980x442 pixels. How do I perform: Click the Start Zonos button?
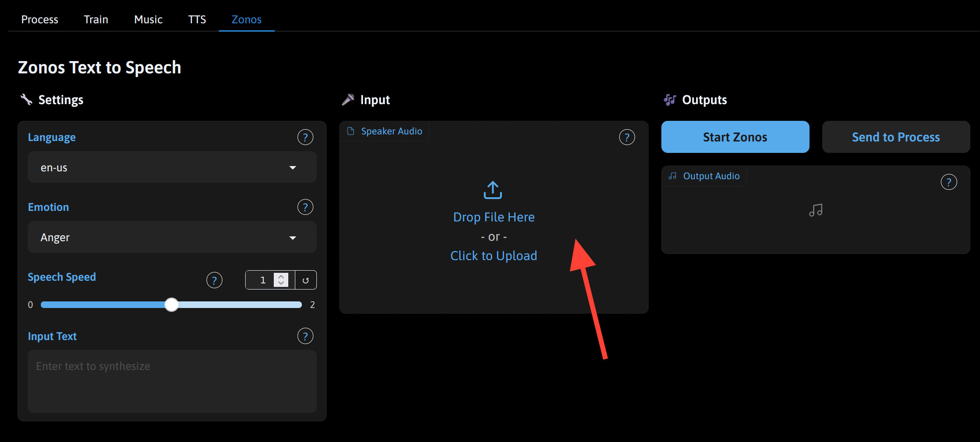(735, 137)
